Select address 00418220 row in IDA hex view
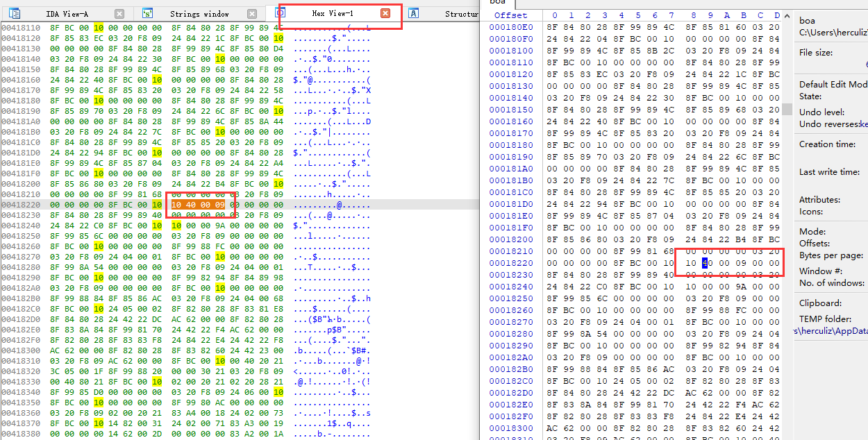868x440 pixels. coord(240,205)
